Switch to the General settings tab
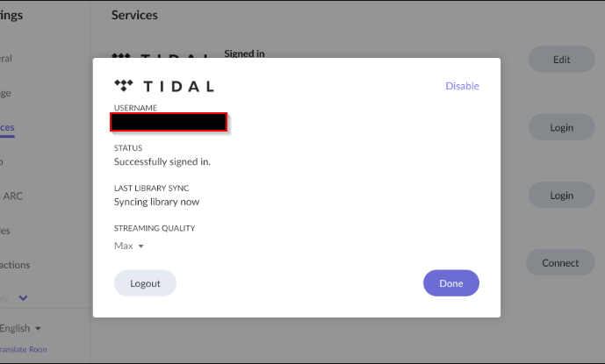The image size is (605, 364). point(7,59)
